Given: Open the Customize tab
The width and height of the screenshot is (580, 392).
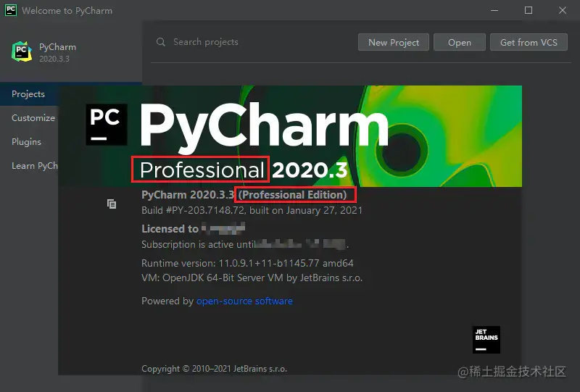Looking at the screenshot, I should pyautogui.click(x=33, y=118).
